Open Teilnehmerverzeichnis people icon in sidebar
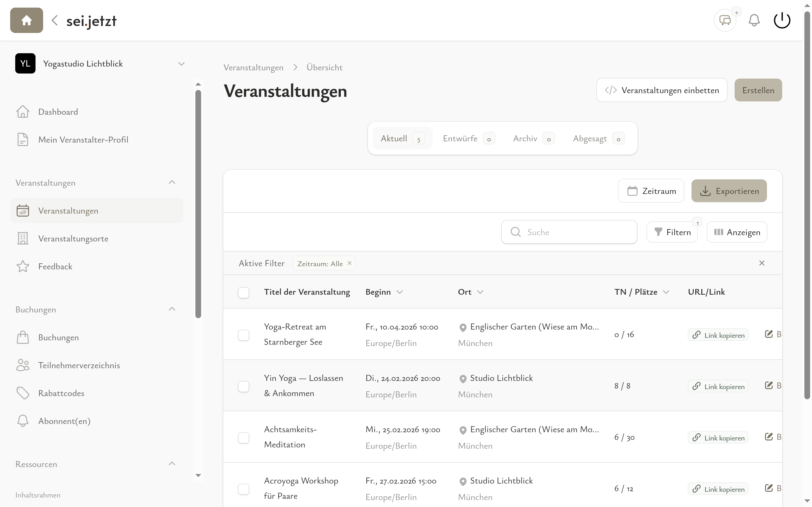Image resolution: width=812 pixels, height=507 pixels. [23, 365]
